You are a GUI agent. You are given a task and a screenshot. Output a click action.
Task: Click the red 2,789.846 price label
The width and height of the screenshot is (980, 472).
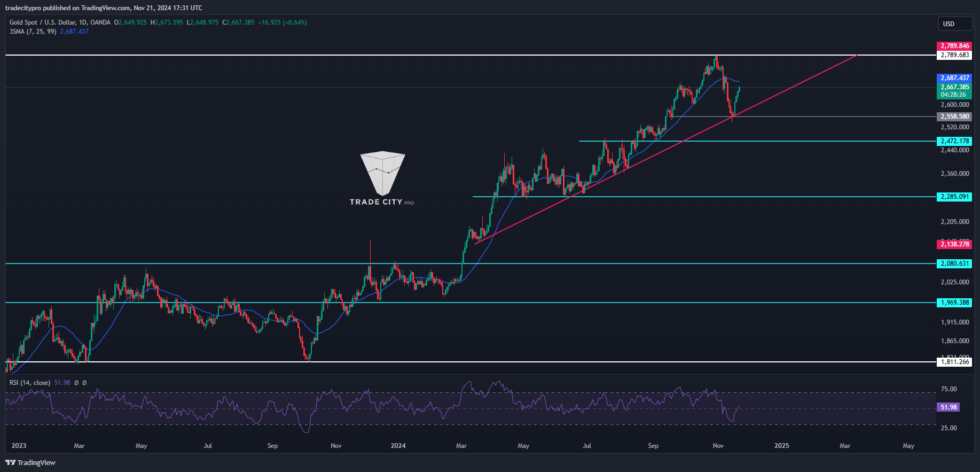[954, 46]
